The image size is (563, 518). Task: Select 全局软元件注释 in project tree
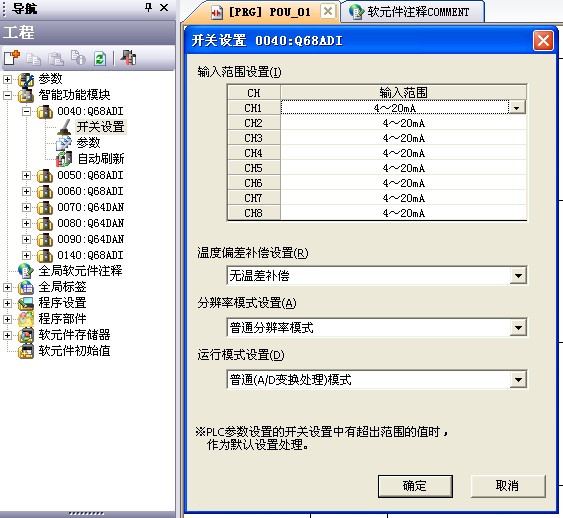pyautogui.click(x=80, y=270)
